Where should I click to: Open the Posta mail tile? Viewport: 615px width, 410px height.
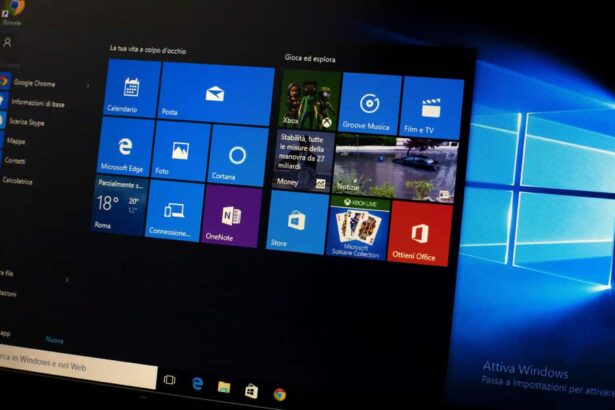pyautogui.click(x=216, y=93)
